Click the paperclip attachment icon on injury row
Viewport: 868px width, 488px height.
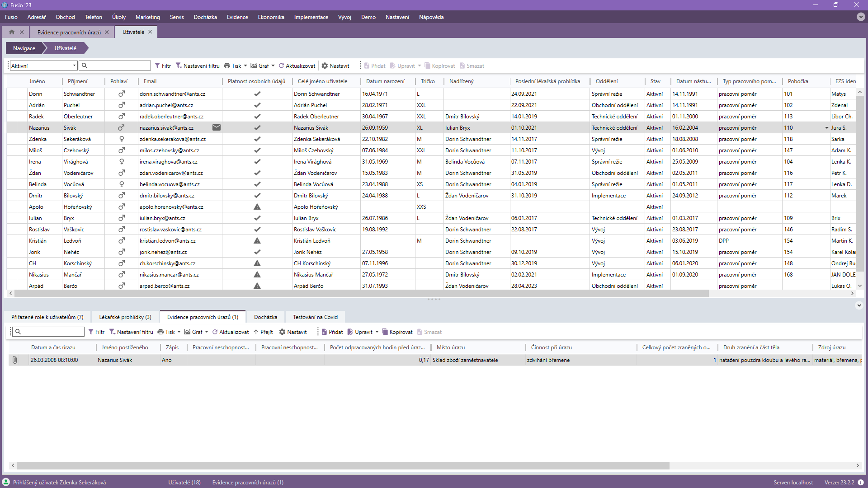(14, 360)
